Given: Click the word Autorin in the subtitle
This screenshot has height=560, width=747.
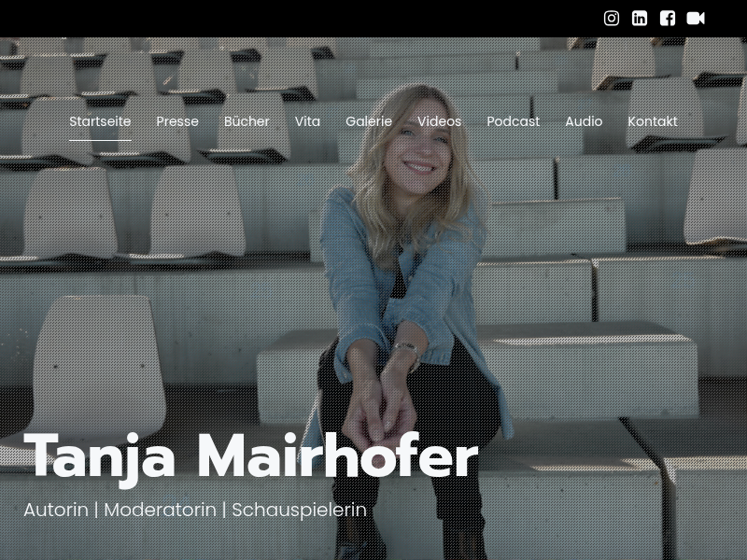Looking at the screenshot, I should tap(56, 510).
